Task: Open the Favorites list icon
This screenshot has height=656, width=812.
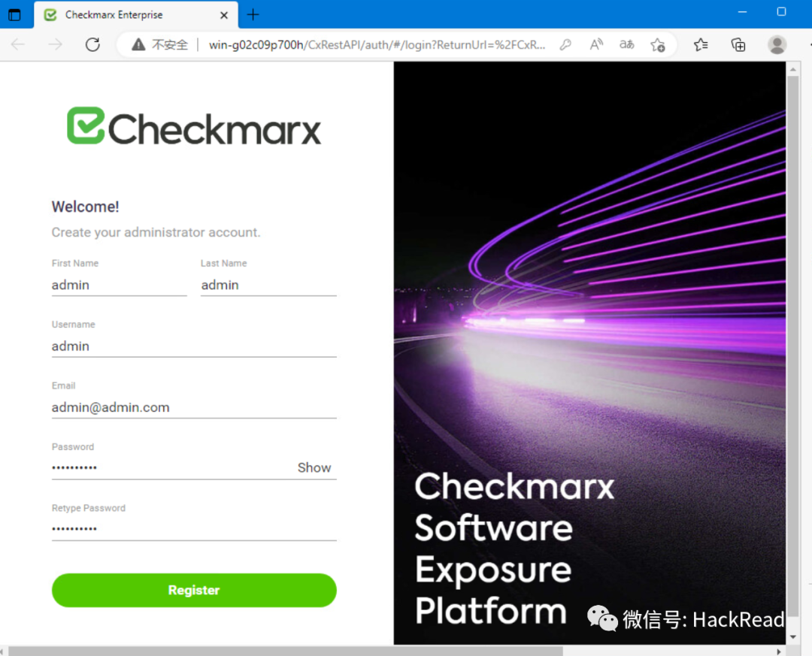Action: point(701,45)
